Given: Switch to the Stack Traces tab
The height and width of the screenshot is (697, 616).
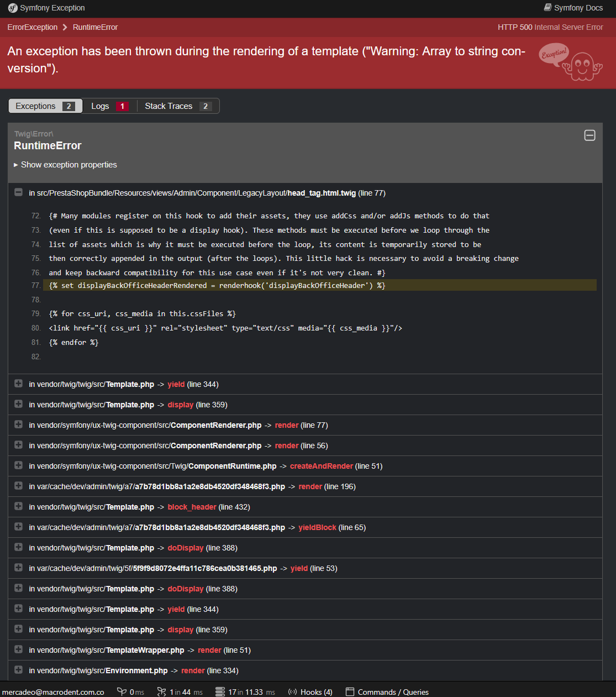Looking at the screenshot, I should tap(178, 106).
